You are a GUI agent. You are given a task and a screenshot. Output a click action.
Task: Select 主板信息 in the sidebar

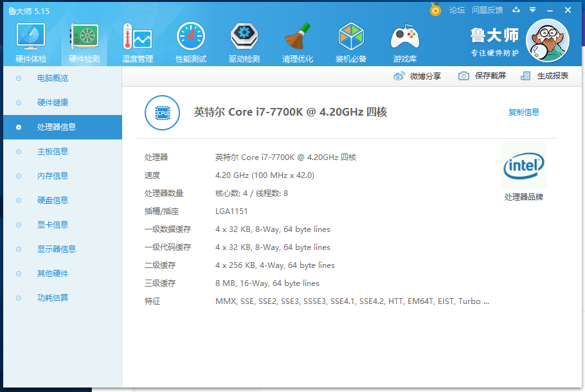click(x=63, y=152)
